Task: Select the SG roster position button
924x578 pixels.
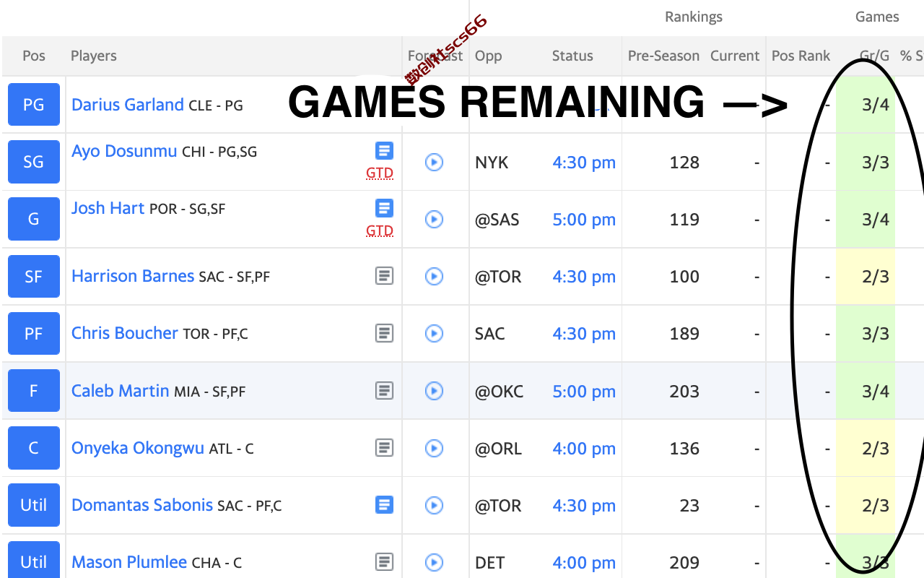Action: (34, 162)
